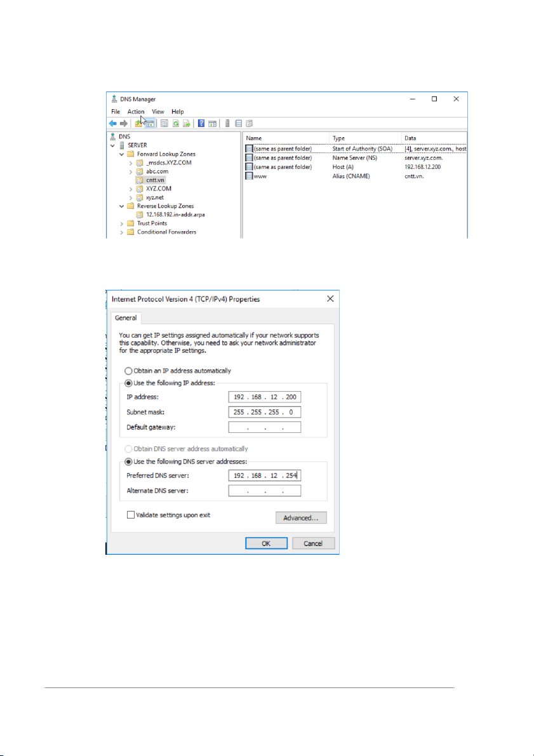Select the Host (A) record row
This screenshot has height=756, width=534.
[x=356, y=167]
